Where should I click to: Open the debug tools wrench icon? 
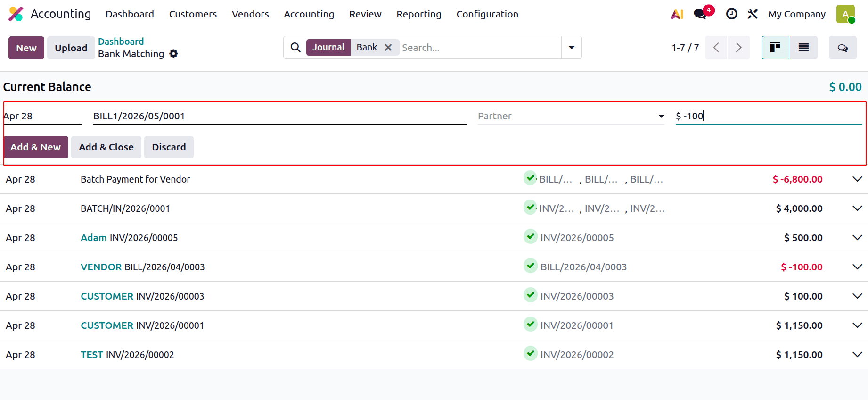pos(753,14)
